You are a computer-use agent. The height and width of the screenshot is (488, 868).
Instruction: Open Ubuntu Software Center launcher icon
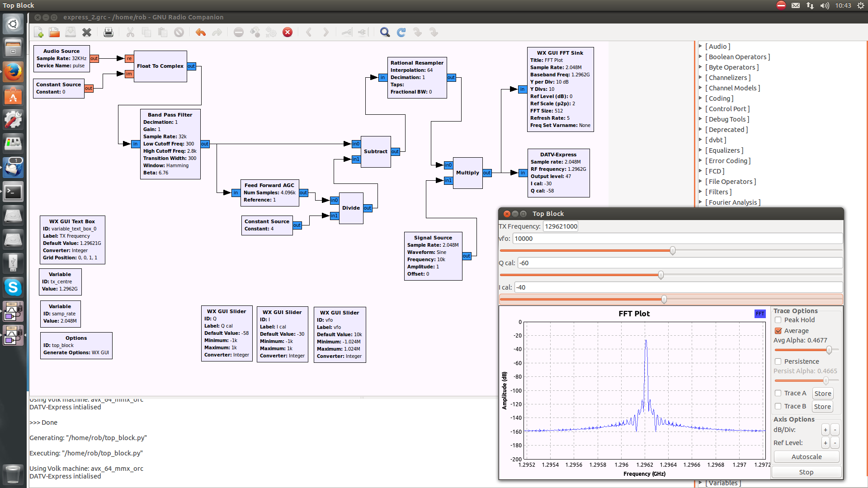[x=13, y=96]
